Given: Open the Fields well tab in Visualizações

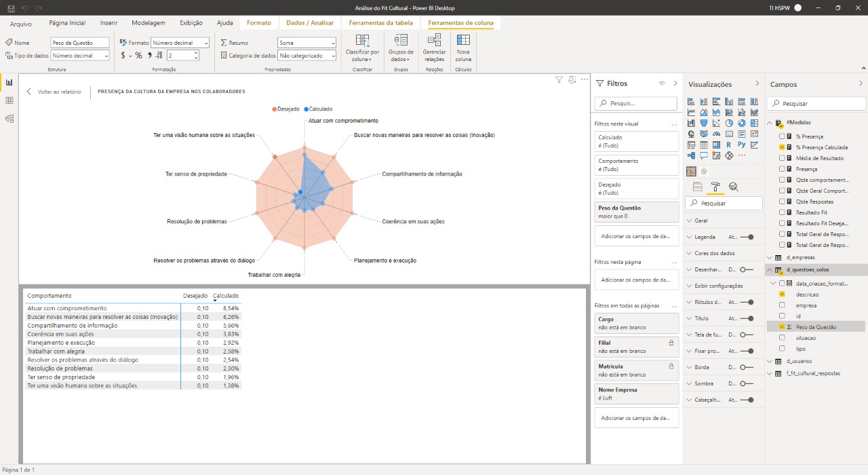Looking at the screenshot, I should tap(698, 187).
